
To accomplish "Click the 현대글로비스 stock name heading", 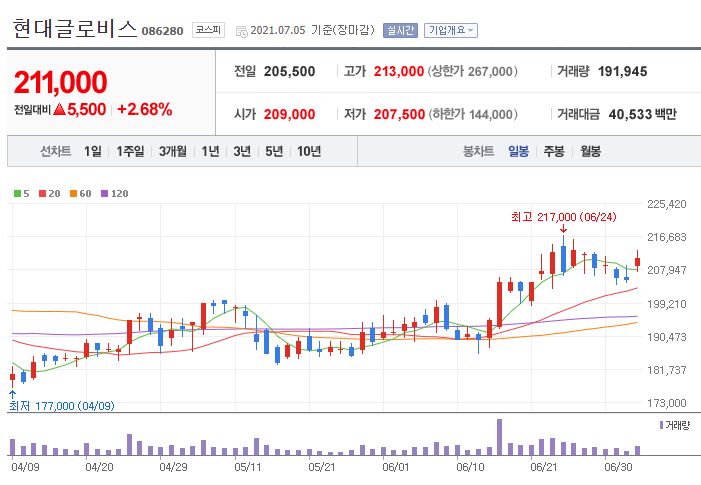I will (74, 29).
